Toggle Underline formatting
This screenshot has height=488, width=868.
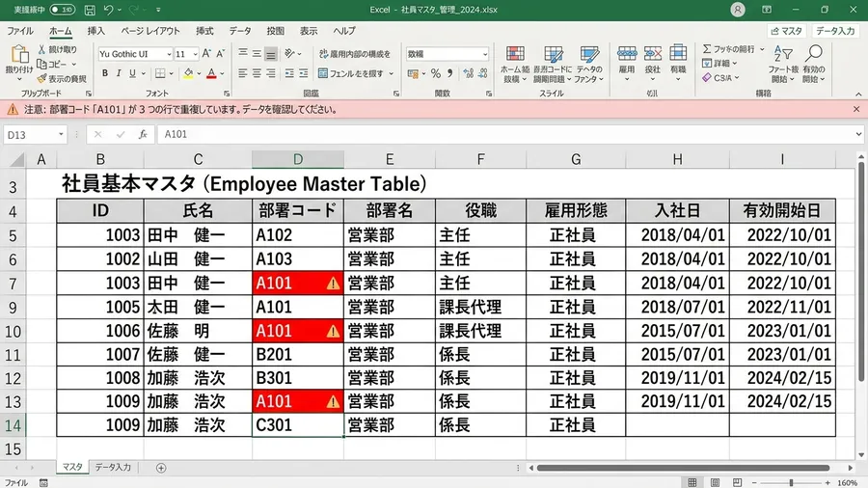[x=132, y=73]
